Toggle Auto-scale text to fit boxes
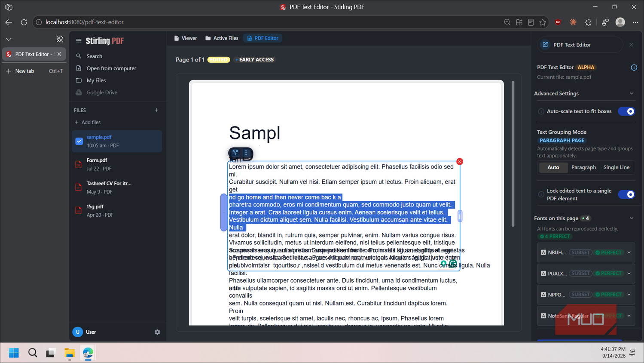The height and width of the screenshot is (363, 644). (x=626, y=111)
